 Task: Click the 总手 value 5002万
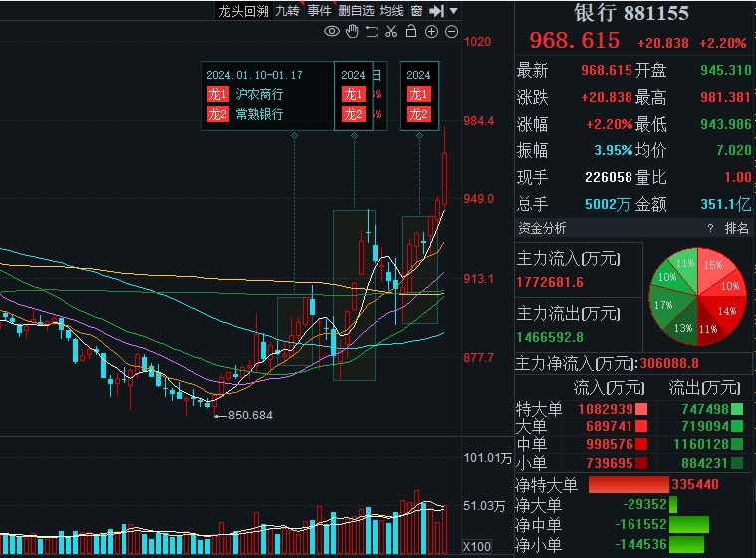coord(608,205)
